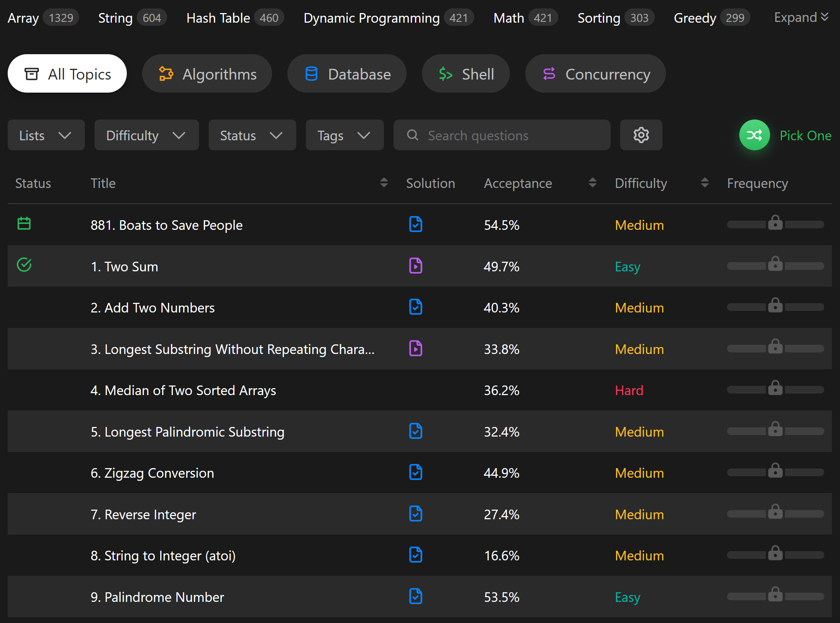The height and width of the screenshot is (623, 840).
Task: Sort table by Title column arrows
Action: [x=383, y=183]
